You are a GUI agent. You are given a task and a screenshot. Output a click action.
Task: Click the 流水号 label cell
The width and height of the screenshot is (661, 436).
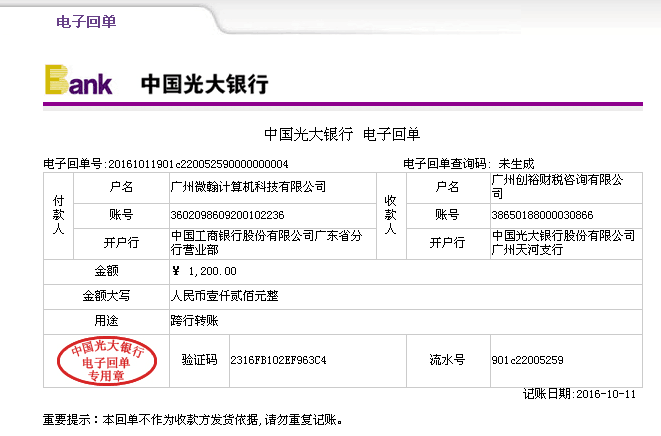(447, 360)
